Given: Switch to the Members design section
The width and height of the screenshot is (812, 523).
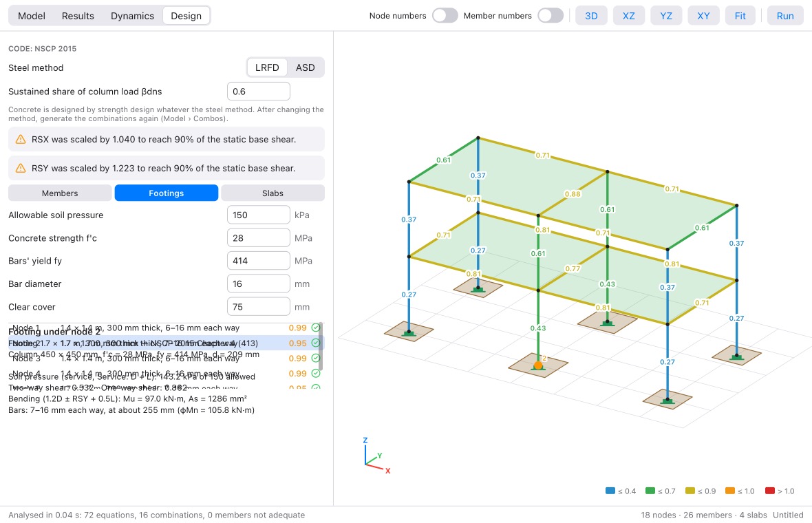Looking at the screenshot, I should pos(60,193).
